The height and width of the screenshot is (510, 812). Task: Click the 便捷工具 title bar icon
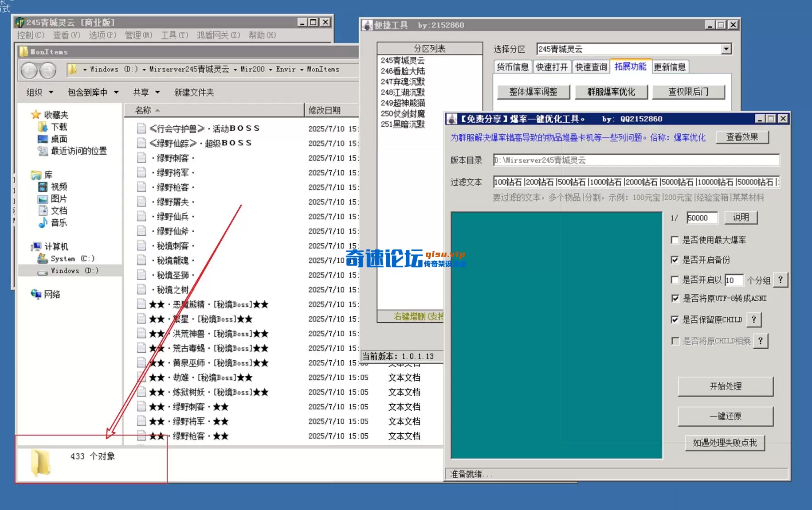coord(368,25)
